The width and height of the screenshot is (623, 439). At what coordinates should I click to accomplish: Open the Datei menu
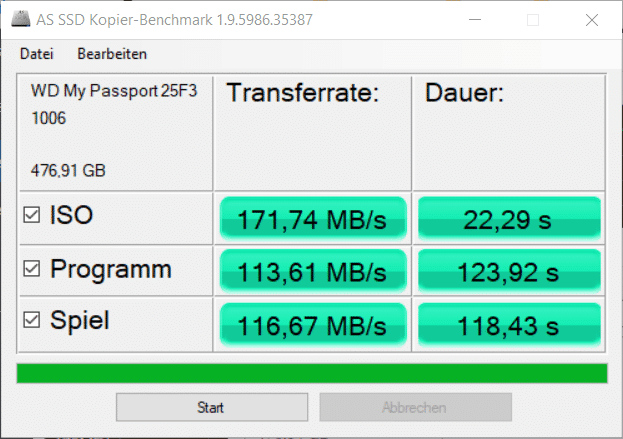pyautogui.click(x=36, y=54)
